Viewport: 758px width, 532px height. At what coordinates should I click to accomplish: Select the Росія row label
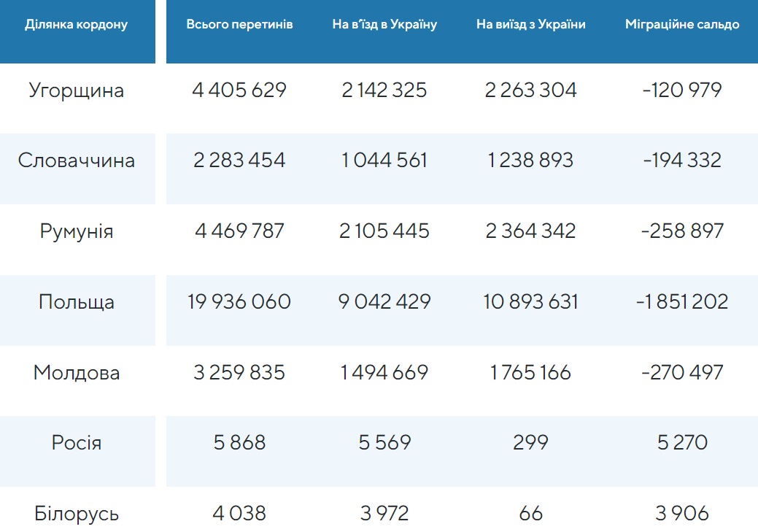point(77,443)
